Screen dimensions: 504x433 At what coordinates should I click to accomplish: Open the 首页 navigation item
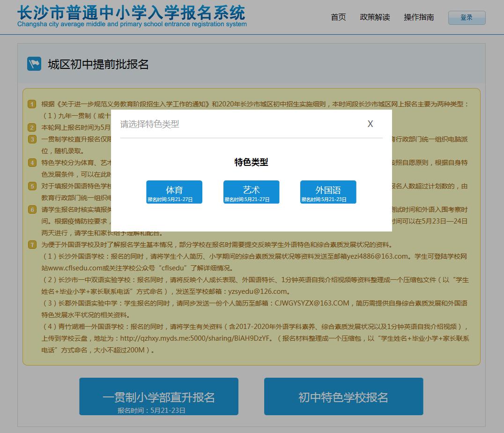point(338,17)
